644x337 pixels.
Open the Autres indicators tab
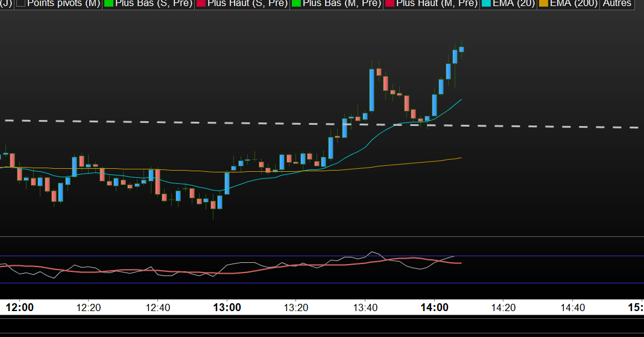coord(617,3)
